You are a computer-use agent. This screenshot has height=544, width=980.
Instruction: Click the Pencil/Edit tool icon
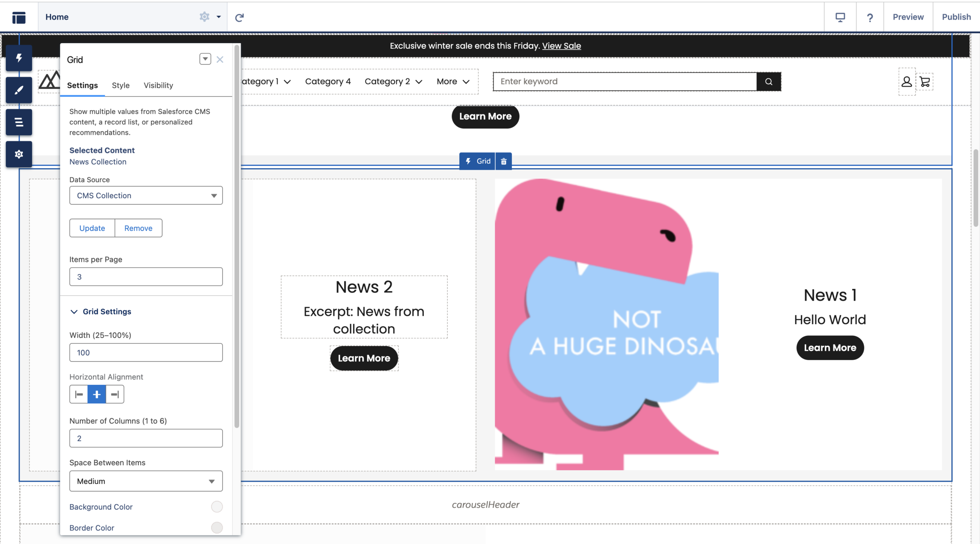(19, 90)
